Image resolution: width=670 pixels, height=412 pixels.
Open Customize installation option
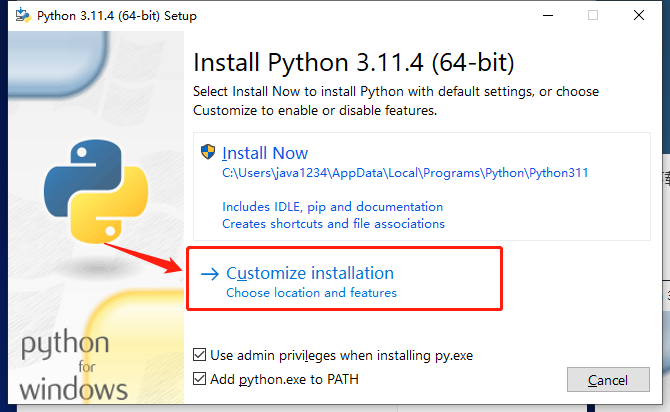(x=310, y=273)
